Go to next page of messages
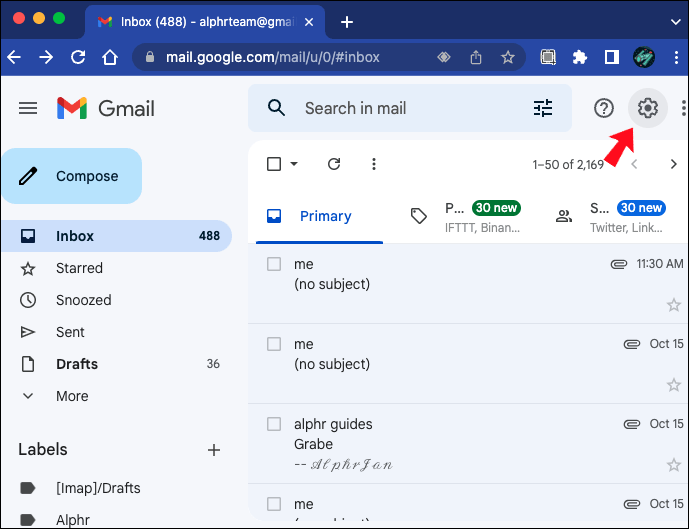689x529 pixels. click(x=674, y=164)
